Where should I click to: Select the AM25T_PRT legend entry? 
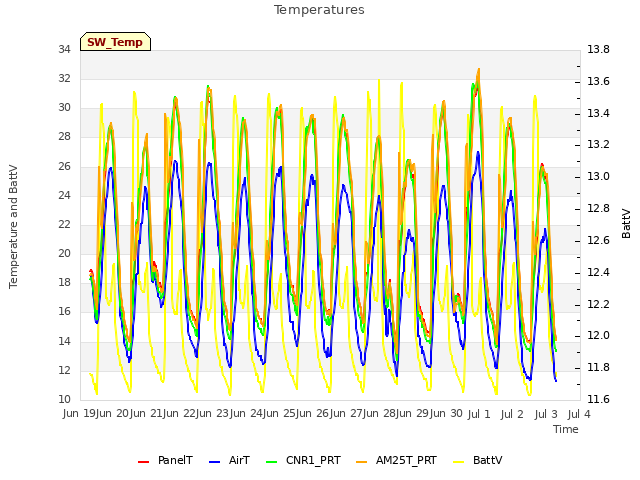(396, 460)
